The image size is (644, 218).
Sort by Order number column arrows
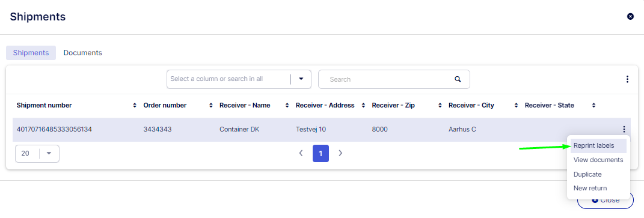tap(211, 106)
